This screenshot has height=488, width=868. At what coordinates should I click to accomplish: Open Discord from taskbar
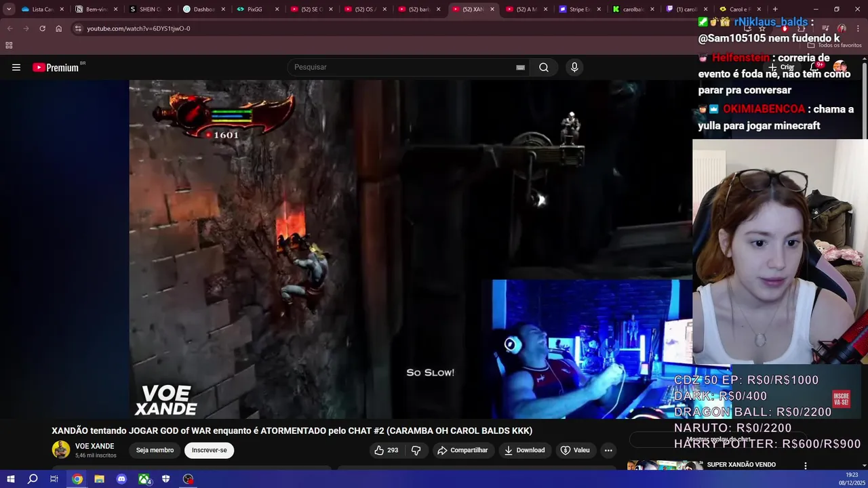[121, 479]
